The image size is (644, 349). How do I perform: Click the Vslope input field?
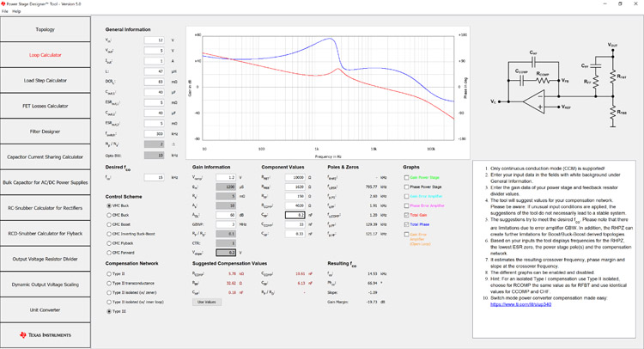[226, 253]
